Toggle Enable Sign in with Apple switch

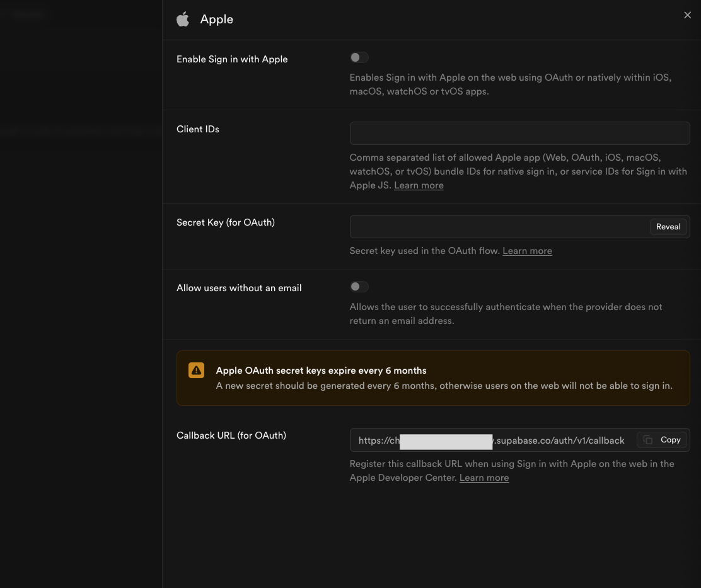tap(359, 57)
